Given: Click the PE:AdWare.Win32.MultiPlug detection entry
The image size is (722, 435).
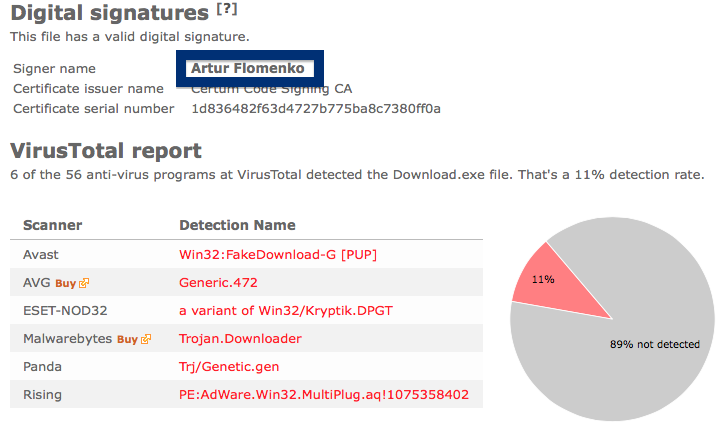Looking at the screenshot, I should tap(324, 394).
